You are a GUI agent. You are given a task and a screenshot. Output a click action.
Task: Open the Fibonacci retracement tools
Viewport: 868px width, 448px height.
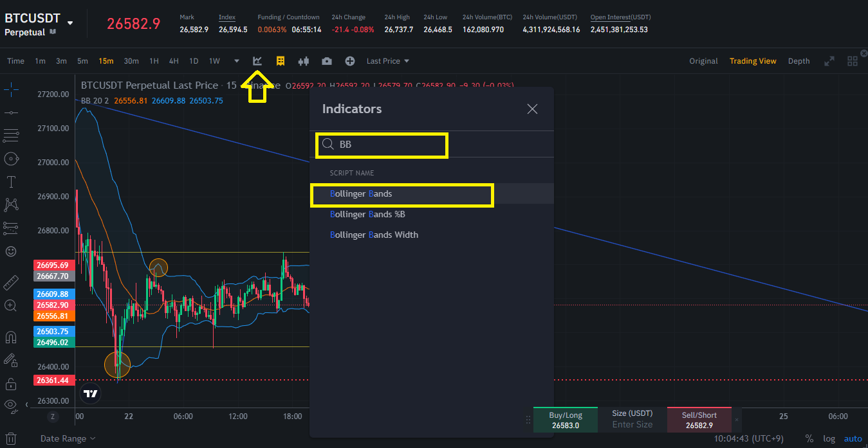click(x=11, y=135)
